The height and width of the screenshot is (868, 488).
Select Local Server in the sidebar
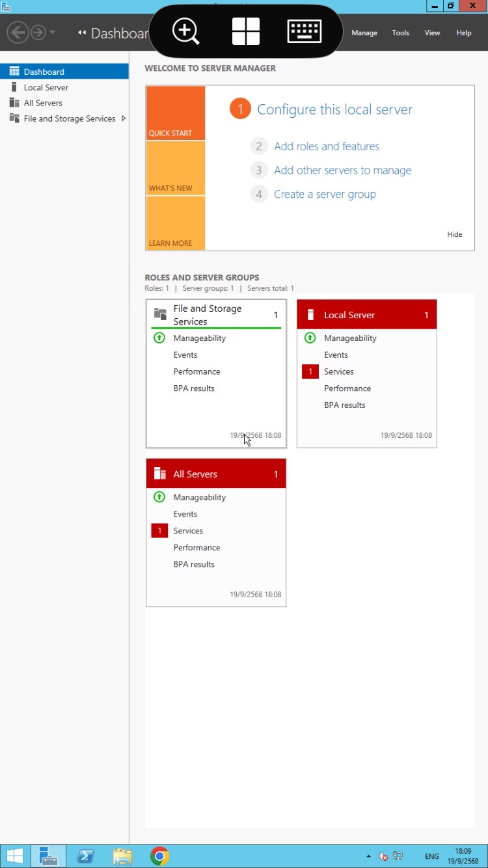(46, 87)
